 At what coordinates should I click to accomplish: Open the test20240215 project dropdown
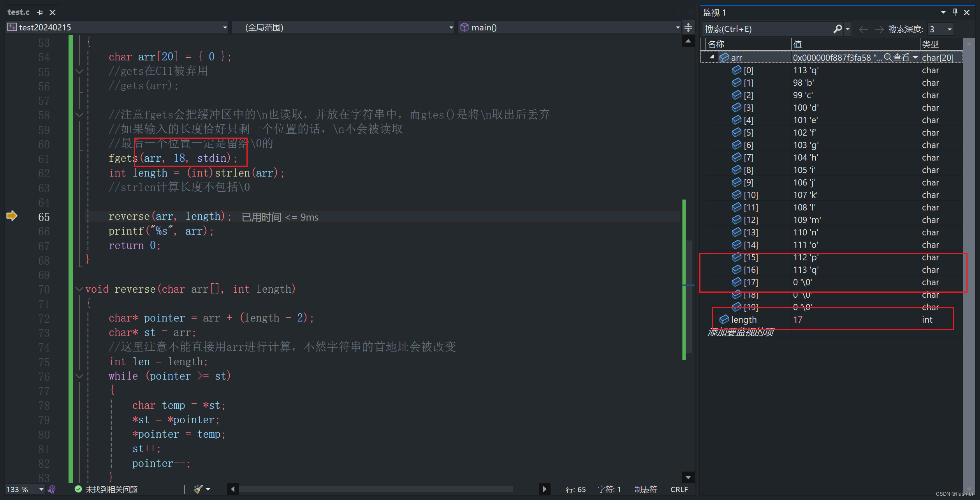coord(225,28)
